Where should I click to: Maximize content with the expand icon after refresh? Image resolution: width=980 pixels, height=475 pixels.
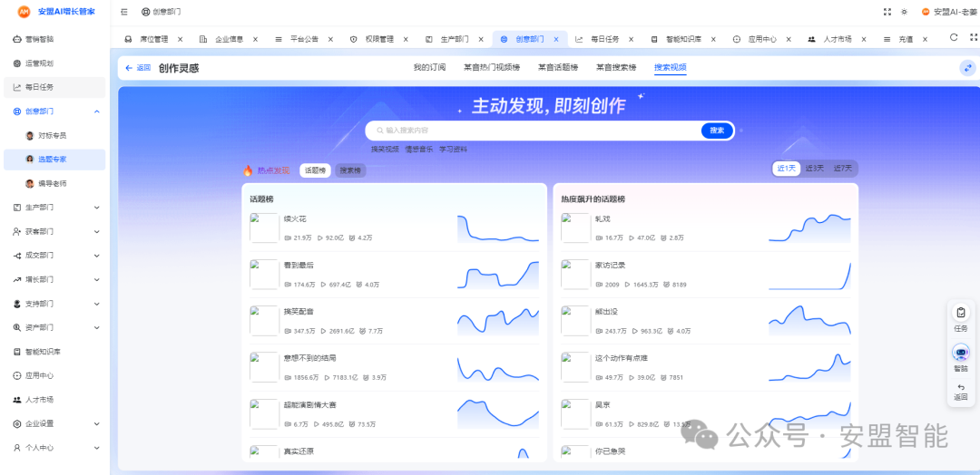point(972,37)
